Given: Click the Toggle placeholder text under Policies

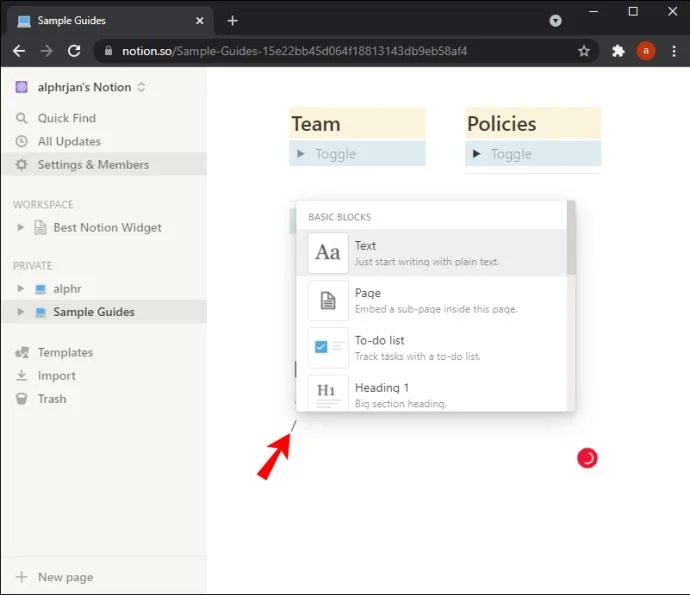Looking at the screenshot, I should coord(511,154).
